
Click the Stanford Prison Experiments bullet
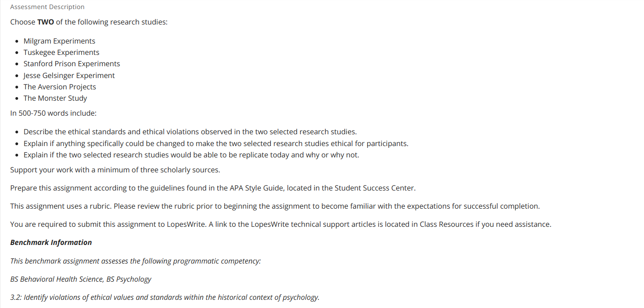[x=72, y=64]
